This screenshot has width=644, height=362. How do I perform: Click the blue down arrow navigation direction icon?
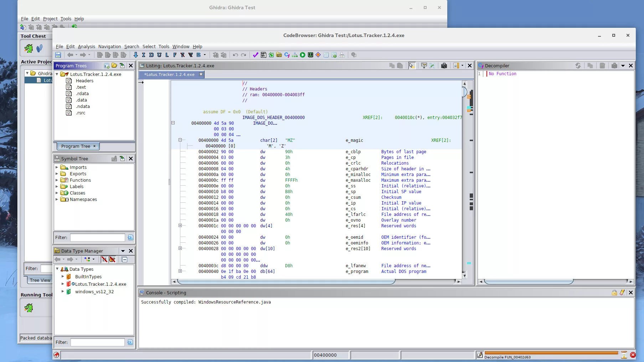coord(135,55)
